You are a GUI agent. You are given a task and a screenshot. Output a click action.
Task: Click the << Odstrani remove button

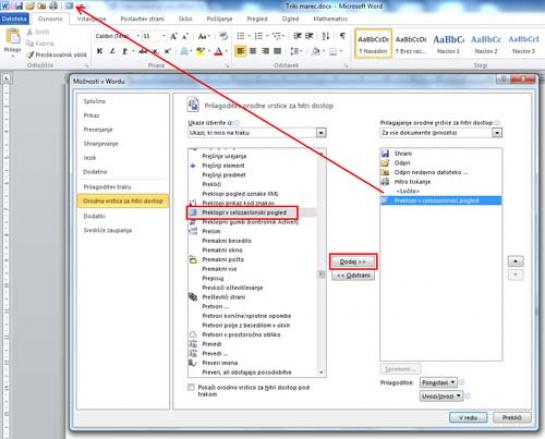pos(353,276)
